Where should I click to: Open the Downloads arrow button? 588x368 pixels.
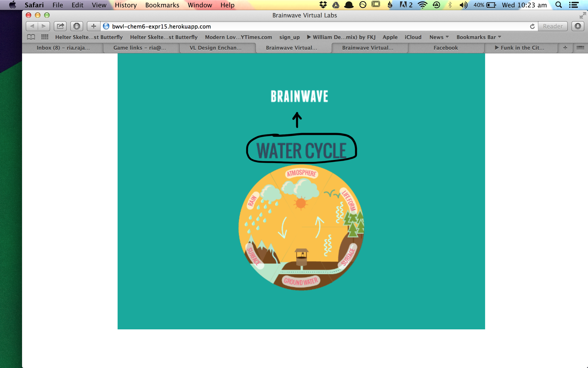click(578, 26)
